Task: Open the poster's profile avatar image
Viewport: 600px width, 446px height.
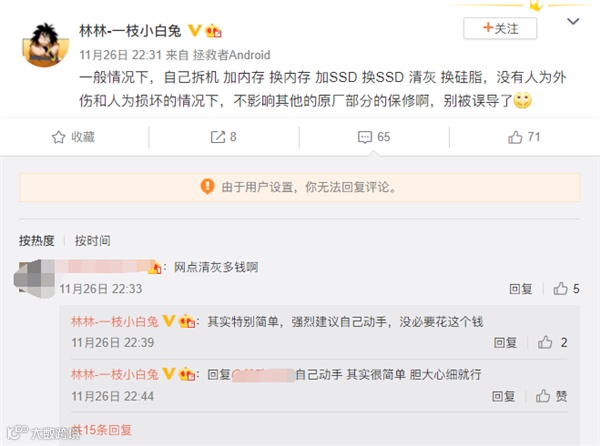Action: (46, 44)
